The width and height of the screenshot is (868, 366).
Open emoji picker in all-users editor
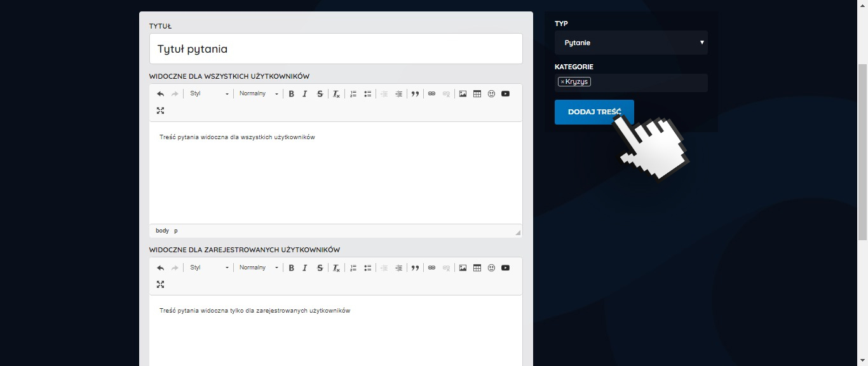[491, 94]
